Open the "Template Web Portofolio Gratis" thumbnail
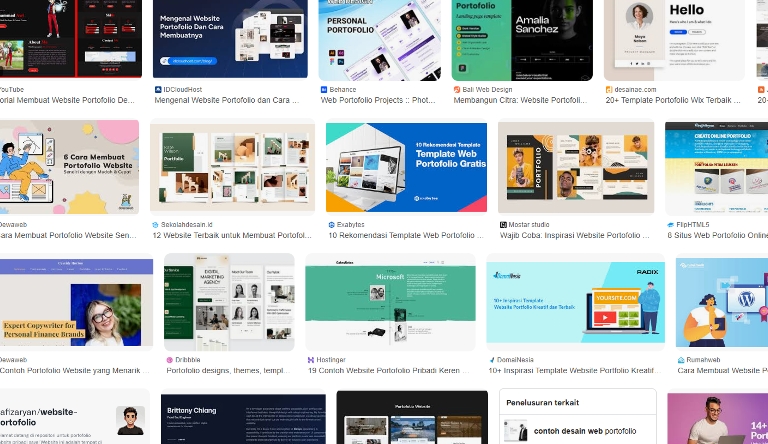768x444 pixels. tap(406, 167)
